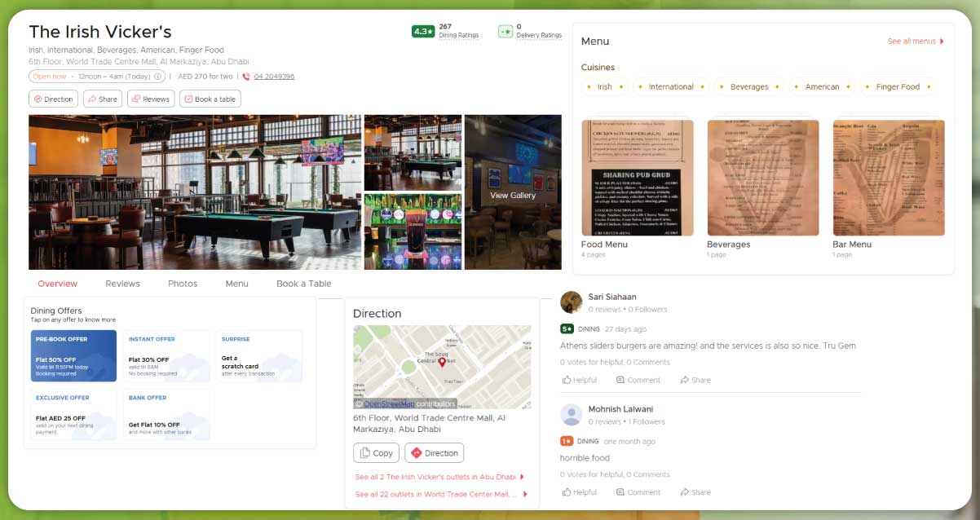
Task: Select the Beverages cuisine chip
Action: pyautogui.click(x=748, y=87)
